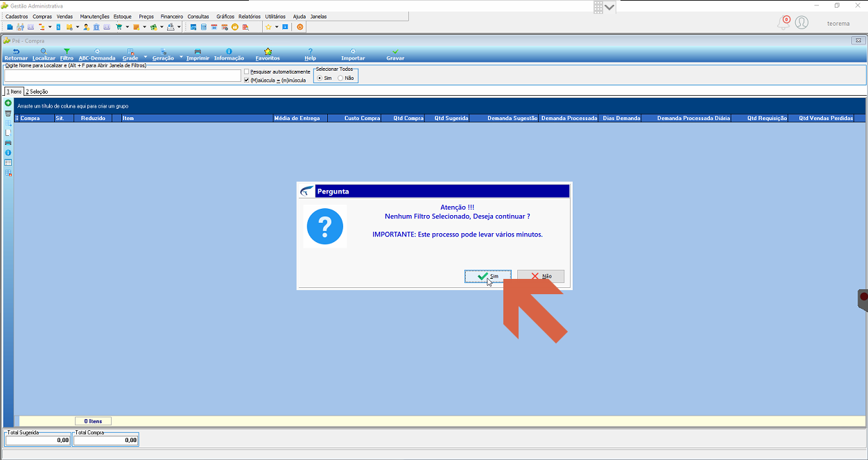Viewport: 868px width, 460px height.
Task: Switch to the 2 Seleção tab
Action: [x=37, y=92]
